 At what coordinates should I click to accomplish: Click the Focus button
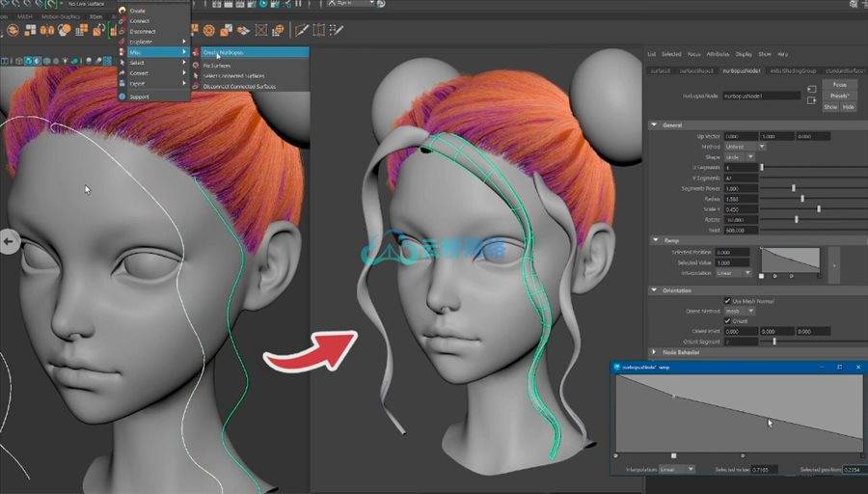839,86
